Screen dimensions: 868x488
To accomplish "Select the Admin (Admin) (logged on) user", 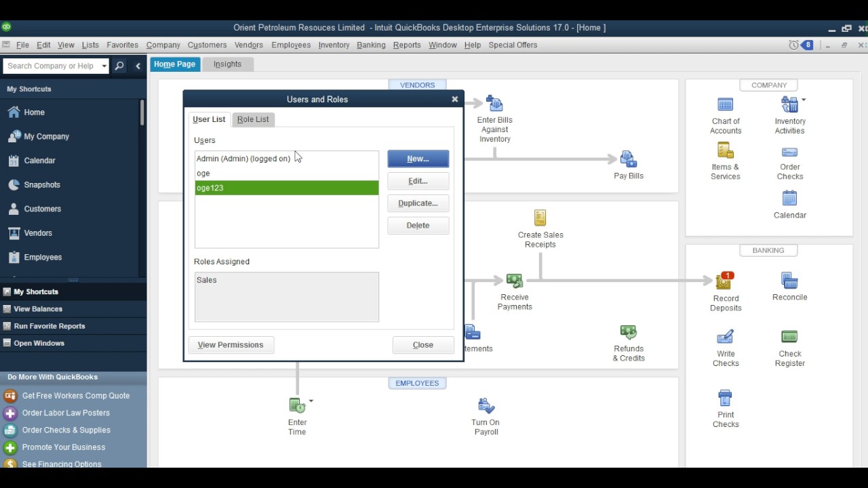I will click(x=287, y=159).
